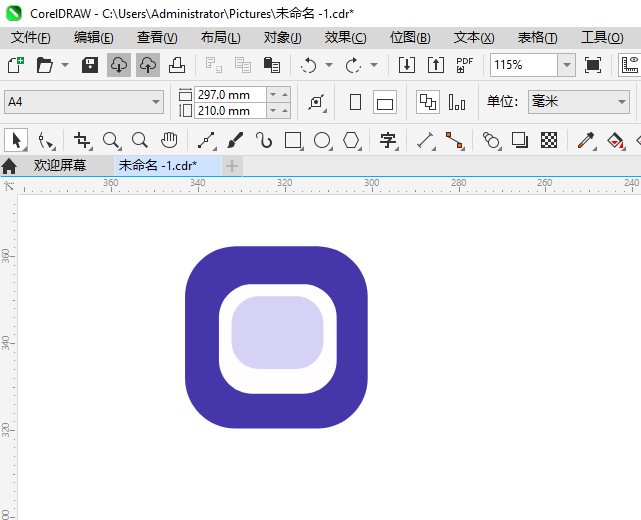Viewport: 641px width, 520px height.
Task: Open the 文本(X) menu
Action: point(474,38)
